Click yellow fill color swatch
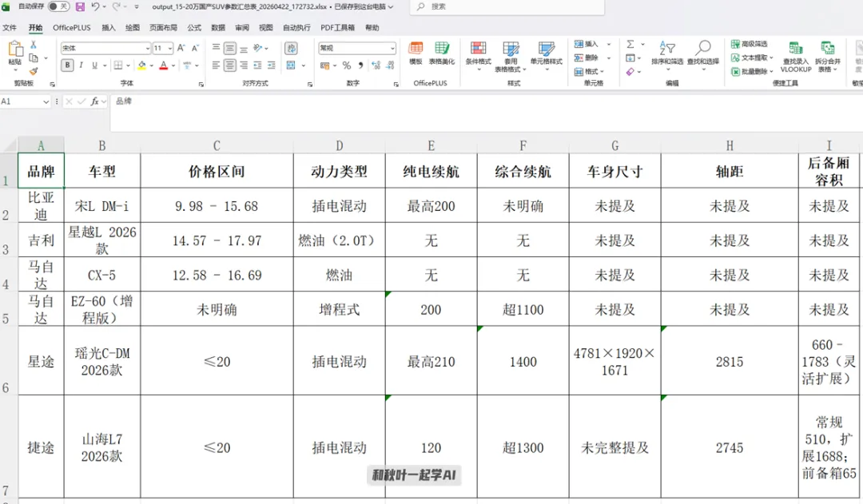Image resolution: width=863 pixels, height=504 pixels. (142, 65)
